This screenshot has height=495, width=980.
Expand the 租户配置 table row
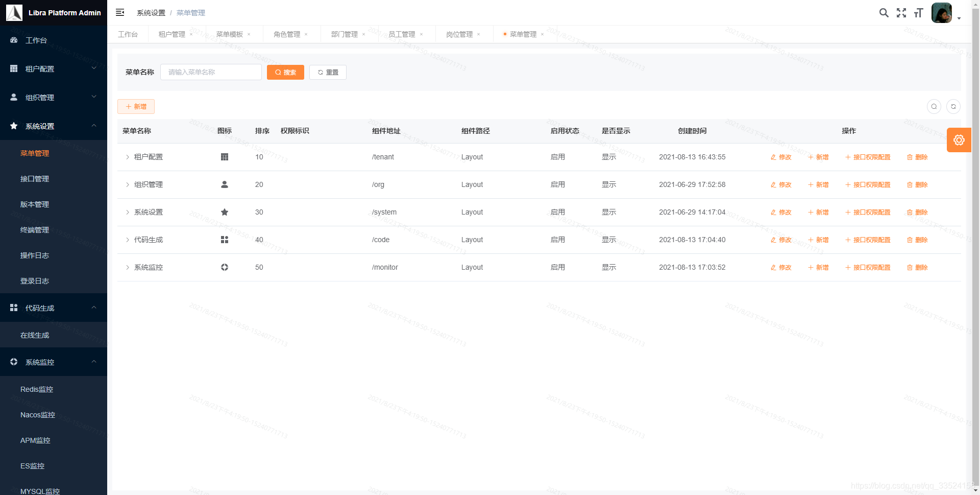(x=127, y=157)
